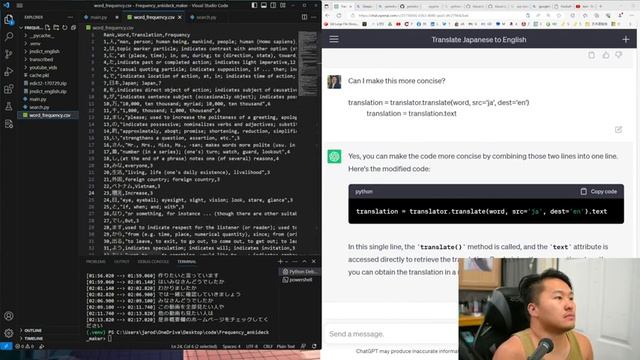This screenshot has width=640, height=360.
Task: Split the editor to the right
Action: [x=304, y=17]
